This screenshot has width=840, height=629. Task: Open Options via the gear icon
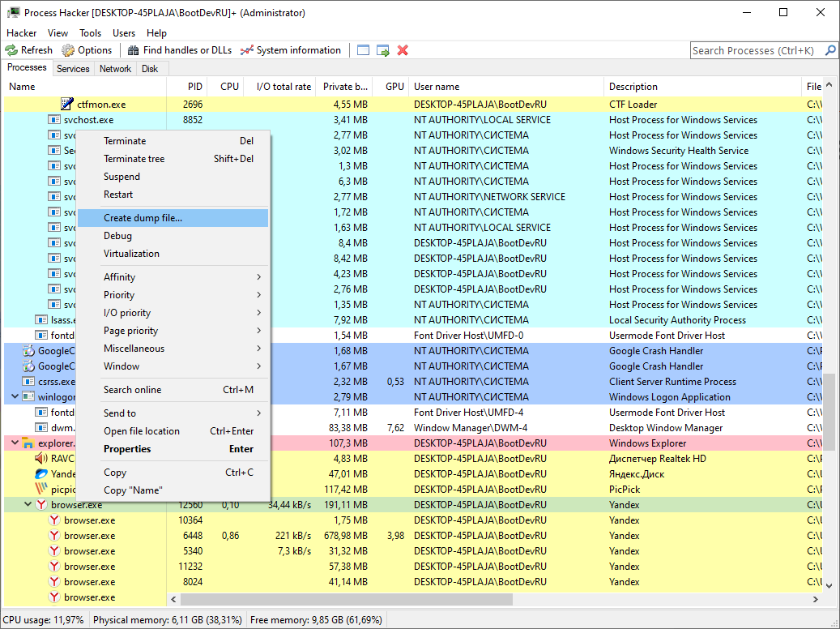68,50
